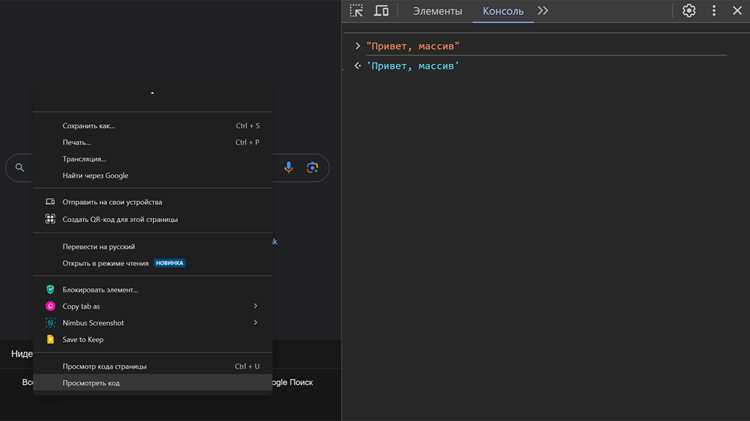Select the output string 'Привет, массив'

tap(412, 66)
